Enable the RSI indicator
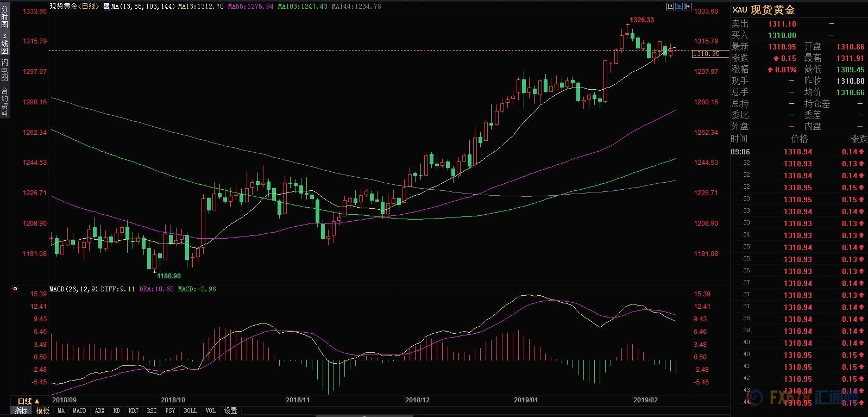 tap(152, 411)
